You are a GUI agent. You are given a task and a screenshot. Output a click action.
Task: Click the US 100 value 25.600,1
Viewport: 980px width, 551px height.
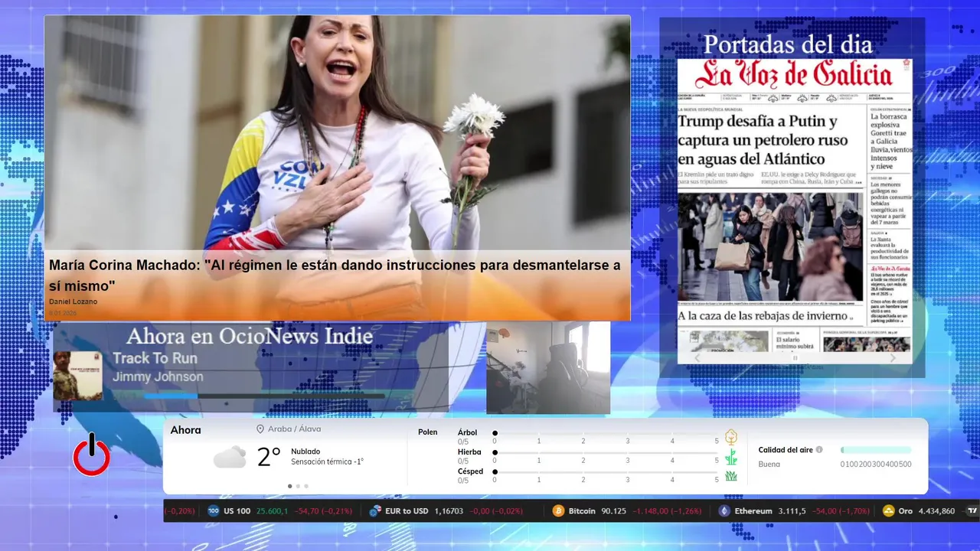273,511
